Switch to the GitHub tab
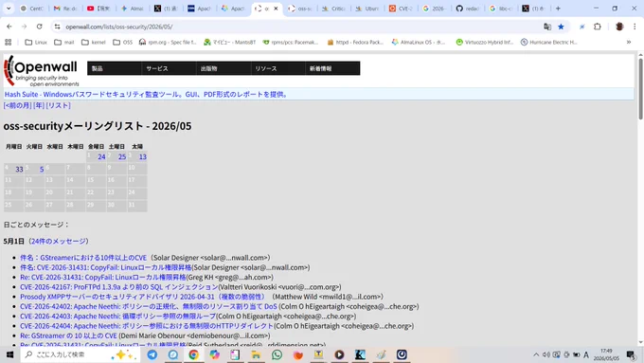Image resolution: width=644 pixels, height=363 pixels. (468, 9)
